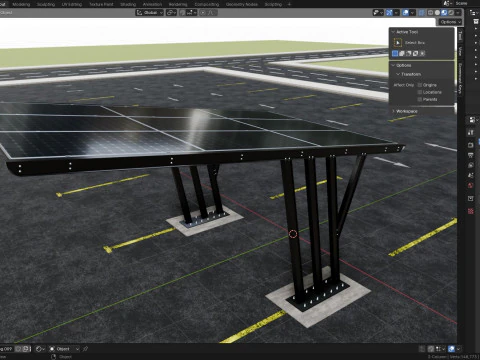Open the Object mode dropdown in bottom header
Screen dimensions: 480x360
tap(64, 349)
